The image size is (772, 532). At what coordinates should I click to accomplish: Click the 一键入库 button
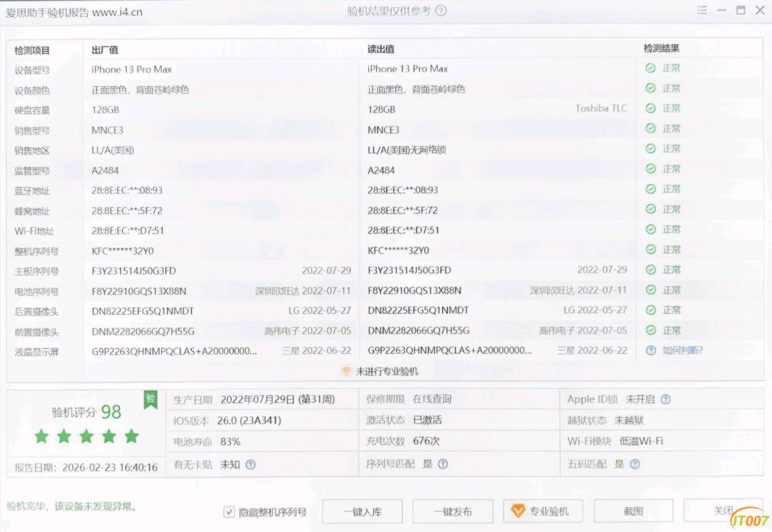[362, 512]
